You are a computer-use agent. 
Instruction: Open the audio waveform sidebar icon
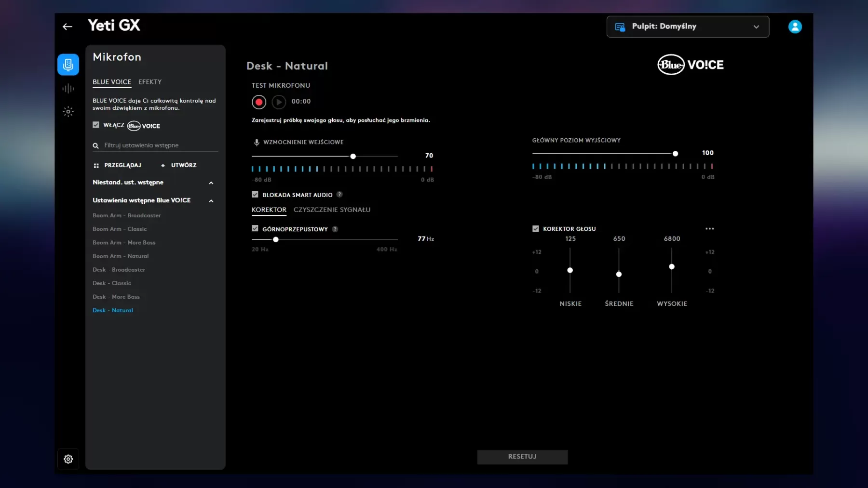click(x=68, y=88)
